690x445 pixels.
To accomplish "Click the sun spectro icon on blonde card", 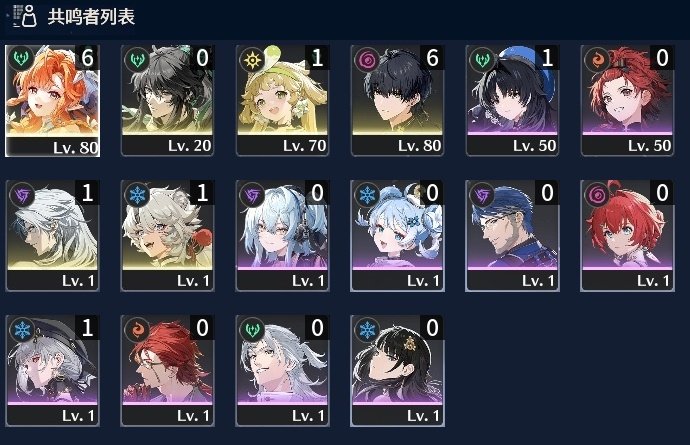I will (x=253, y=59).
